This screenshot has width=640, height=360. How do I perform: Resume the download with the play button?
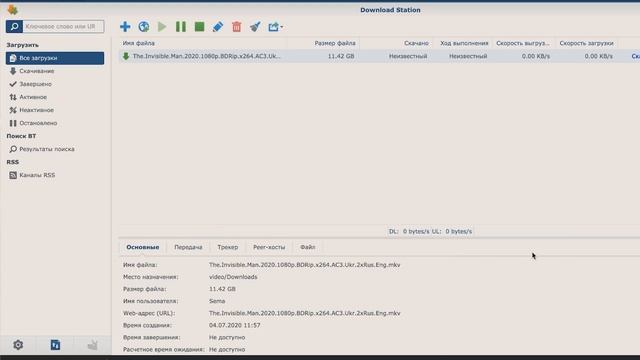pyautogui.click(x=162, y=27)
